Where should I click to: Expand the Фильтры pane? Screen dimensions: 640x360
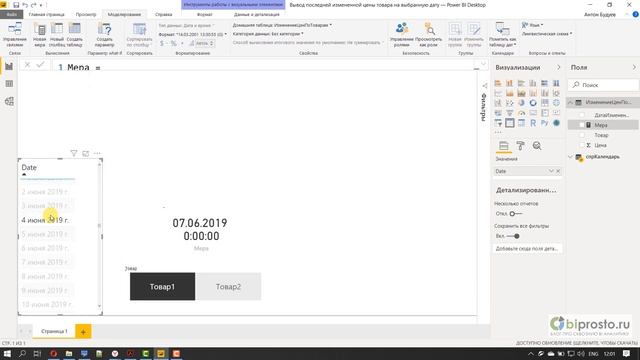[484, 86]
